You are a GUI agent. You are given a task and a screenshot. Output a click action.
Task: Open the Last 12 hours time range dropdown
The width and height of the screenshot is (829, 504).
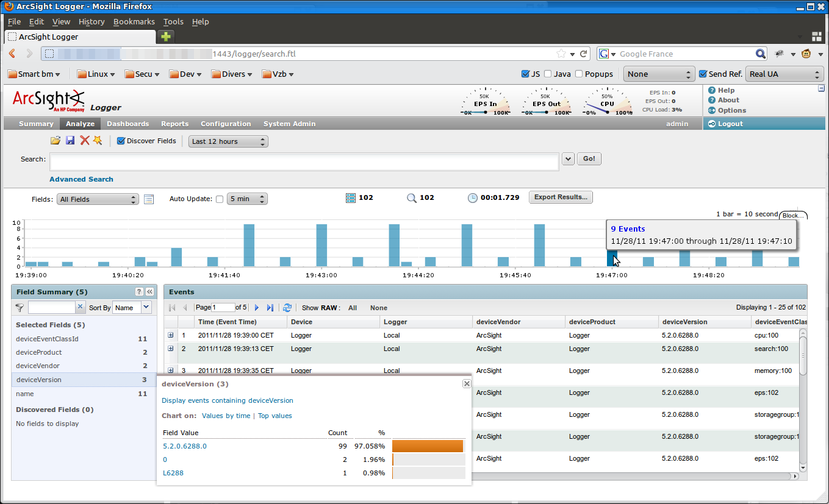[228, 141]
